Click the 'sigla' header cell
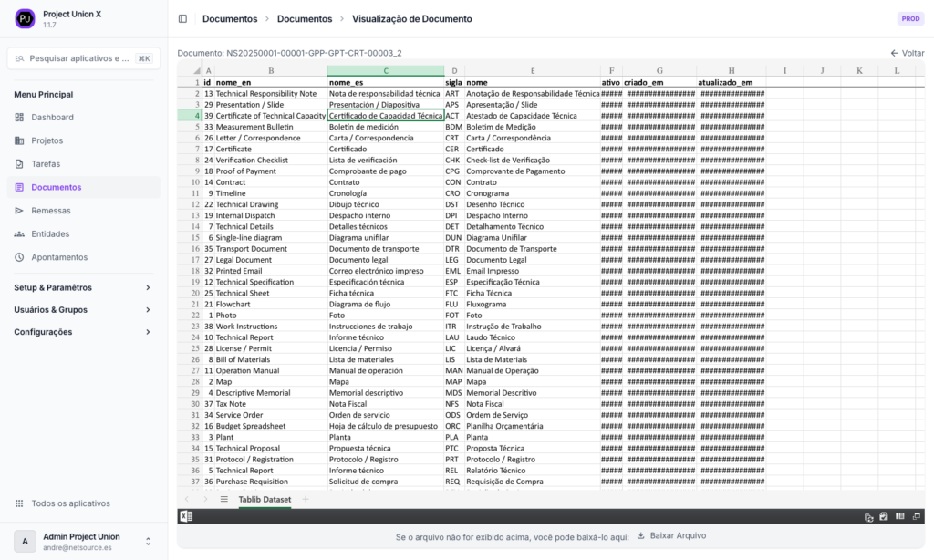Screen dimensions: 934x560 point(454,83)
